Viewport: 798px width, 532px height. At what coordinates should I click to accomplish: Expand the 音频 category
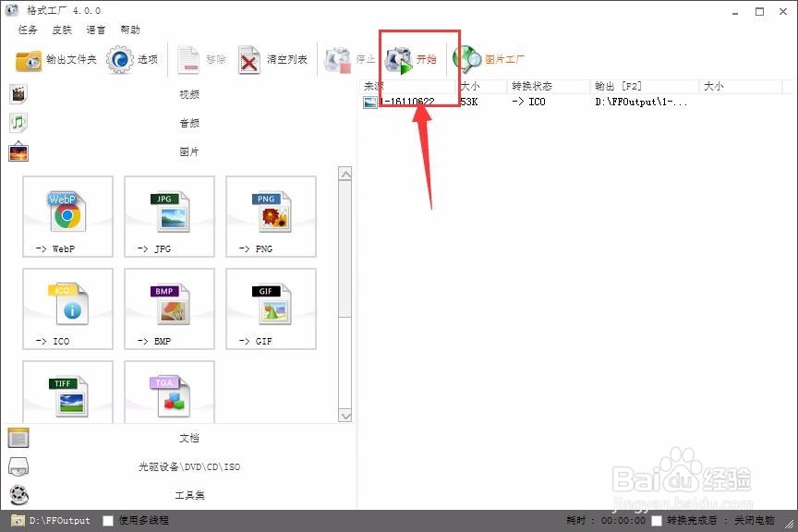point(188,122)
